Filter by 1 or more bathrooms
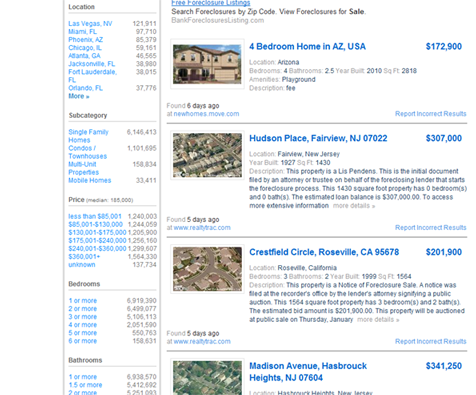Viewport: 476px width, 395px height. tap(83, 377)
